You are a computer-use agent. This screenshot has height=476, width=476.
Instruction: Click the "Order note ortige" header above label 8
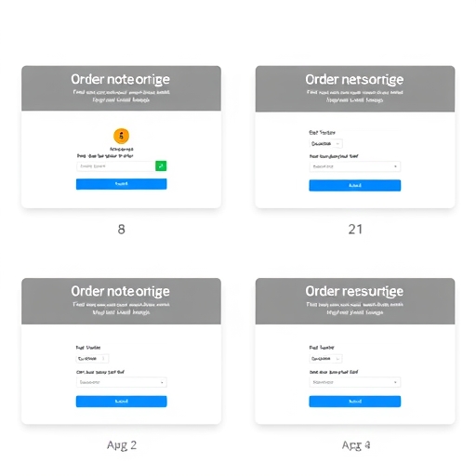pyautogui.click(x=120, y=79)
